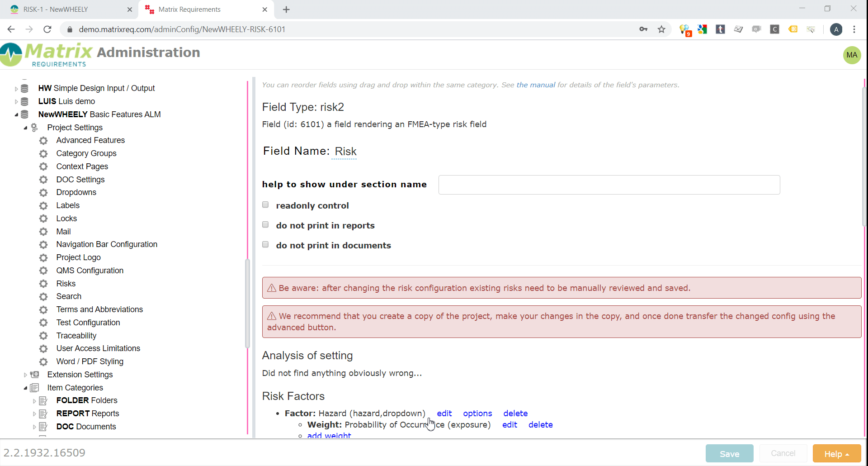Image resolution: width=868 pixels, height=466 pixels.
Task: Click gear icon beside Category Groups
Action: [x=43, y=154]
